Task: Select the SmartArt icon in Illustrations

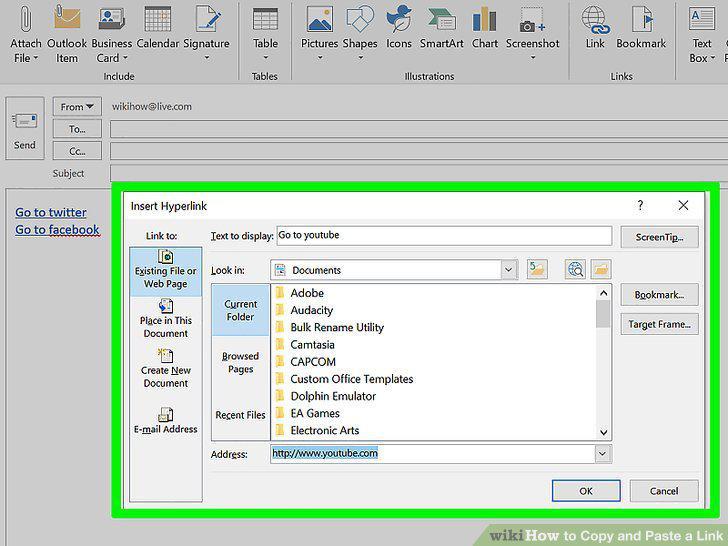Action: pos(442,20)
